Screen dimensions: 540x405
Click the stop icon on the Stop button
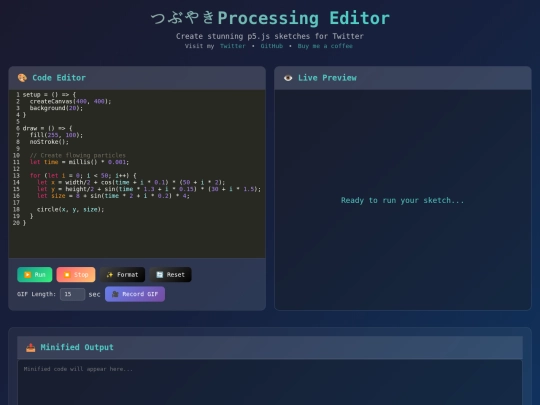coord(67,274)
